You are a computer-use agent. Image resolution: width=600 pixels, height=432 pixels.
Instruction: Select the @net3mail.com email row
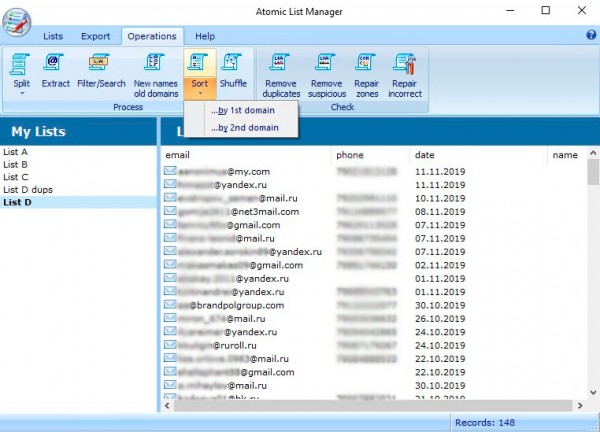373,212
